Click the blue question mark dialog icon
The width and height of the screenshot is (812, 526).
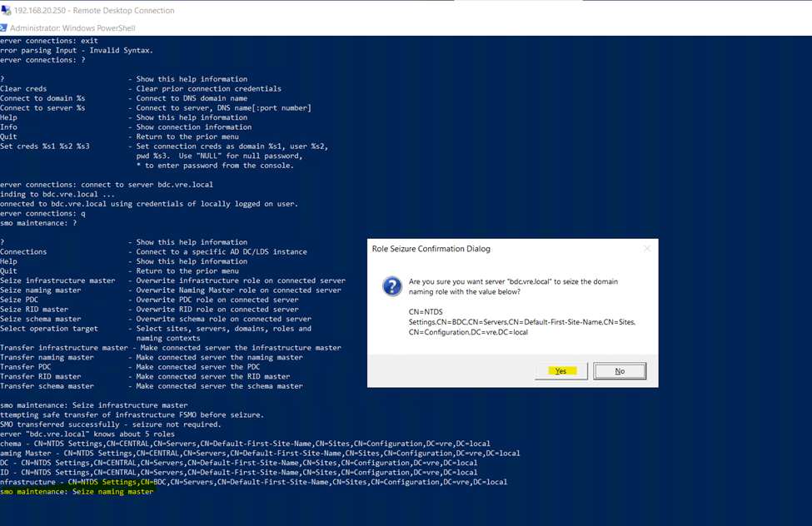point(391,287)
